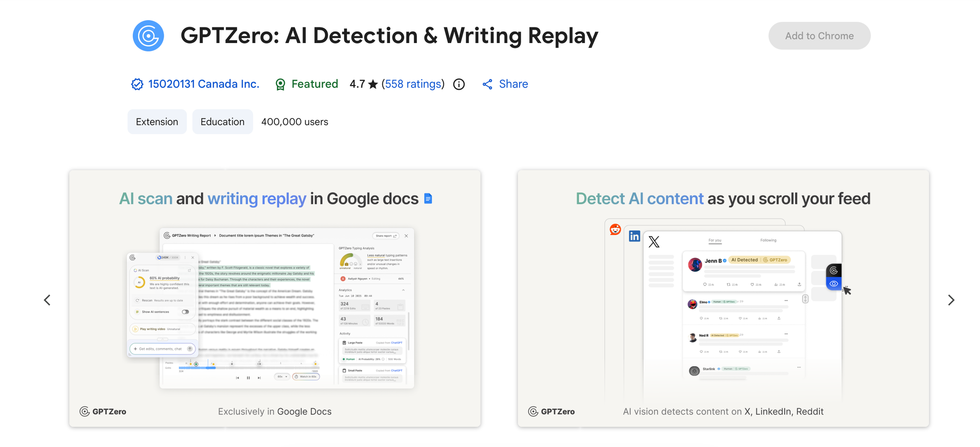The width and height of the screenshot is (980, 447).
Task: Open the Google Docs writing replay screenshot
Action: point(275,299)
